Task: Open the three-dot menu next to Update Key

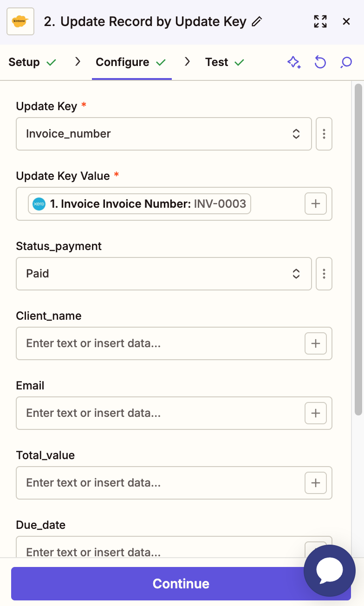Action: pyautogui.click(x=324, y=134)
